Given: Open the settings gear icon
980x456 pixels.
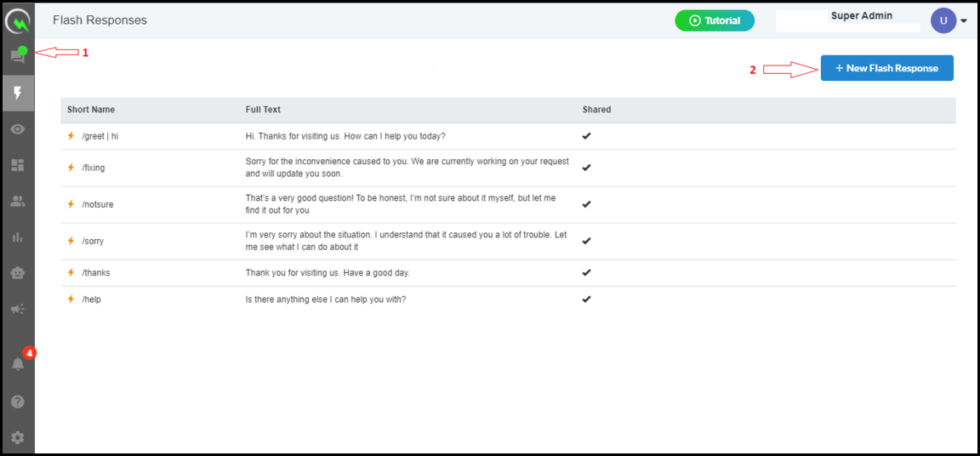Looking at the screenshot, I should pyautogui.click(x=18, y=438).
